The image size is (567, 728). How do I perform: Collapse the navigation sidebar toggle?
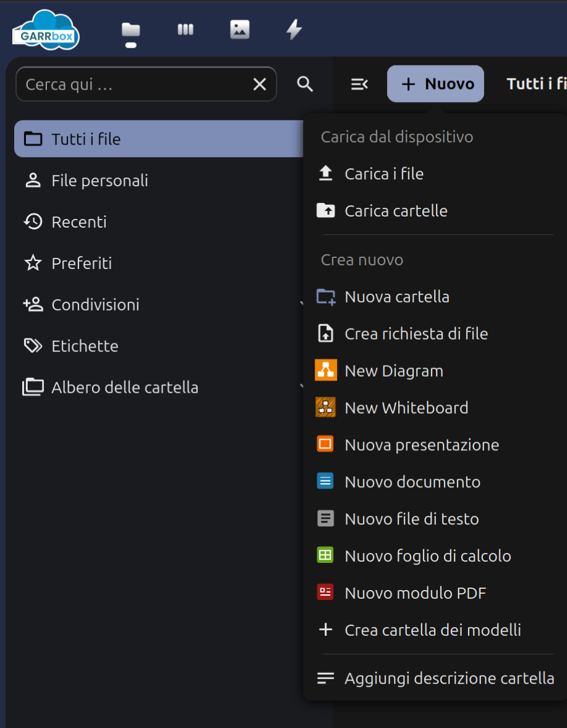tap(359, 84)
